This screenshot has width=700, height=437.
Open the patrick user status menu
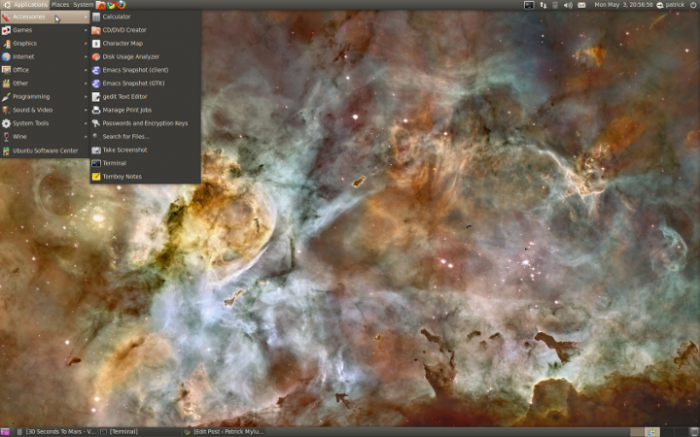point(670,5)
